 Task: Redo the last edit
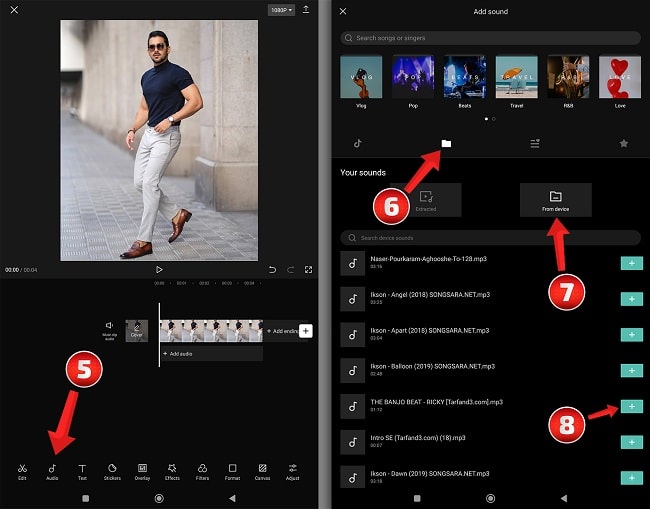click(291, 270)
